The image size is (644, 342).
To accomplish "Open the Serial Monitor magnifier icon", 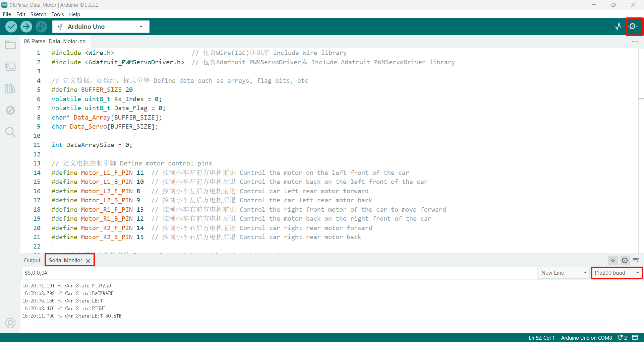I will [x=633, y=26].
